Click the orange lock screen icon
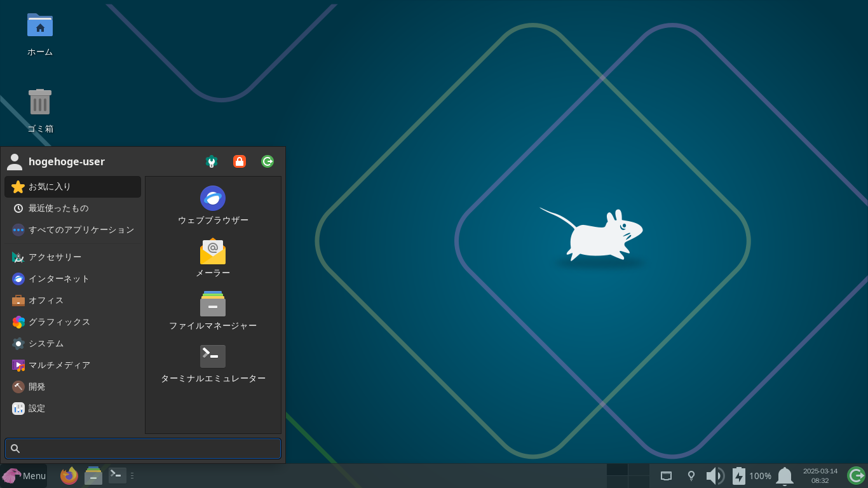 coord(240,161)
